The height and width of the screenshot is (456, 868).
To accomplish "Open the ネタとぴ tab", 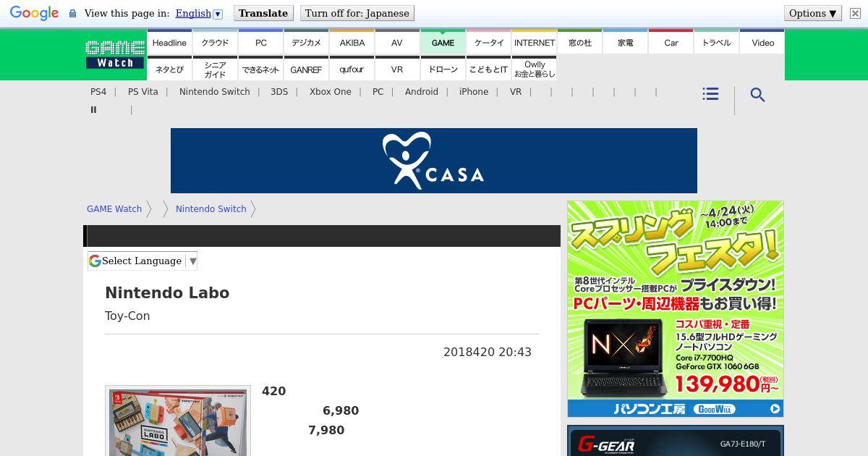I will (169, 69).
